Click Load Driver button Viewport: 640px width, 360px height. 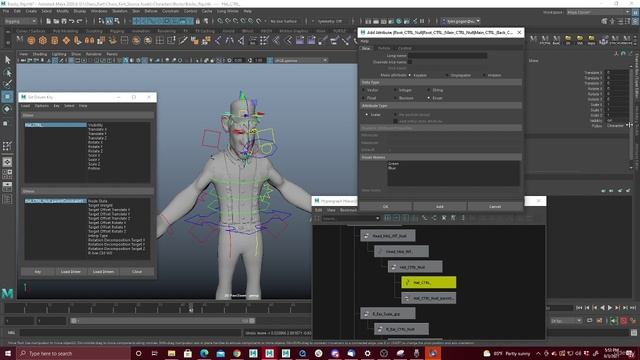71,272
